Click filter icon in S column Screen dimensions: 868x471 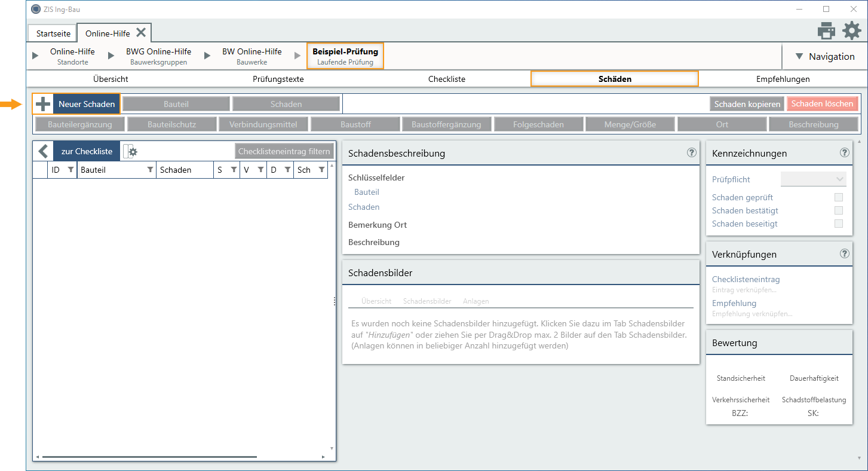point(234,170)
